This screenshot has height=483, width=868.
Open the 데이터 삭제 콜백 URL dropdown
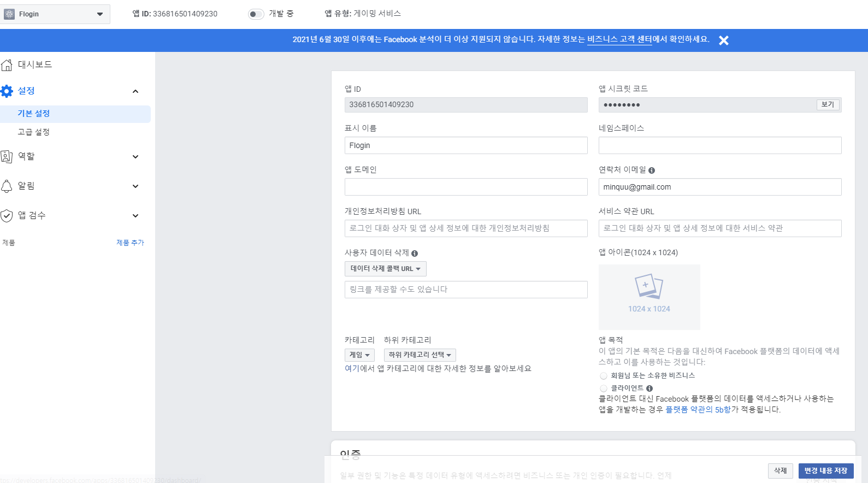(386, 269)
